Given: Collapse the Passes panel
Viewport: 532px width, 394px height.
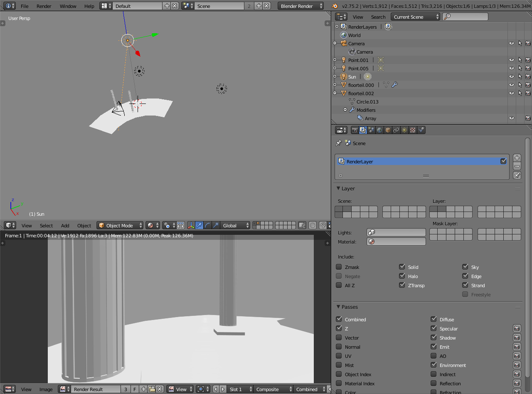Looking at the screenshot, I should coord(339,307).
